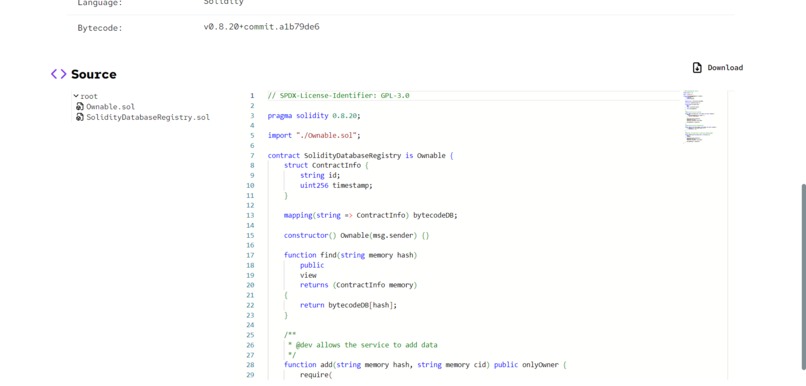
Task: Click the Source section heading
Action: (x=94, y=74)
